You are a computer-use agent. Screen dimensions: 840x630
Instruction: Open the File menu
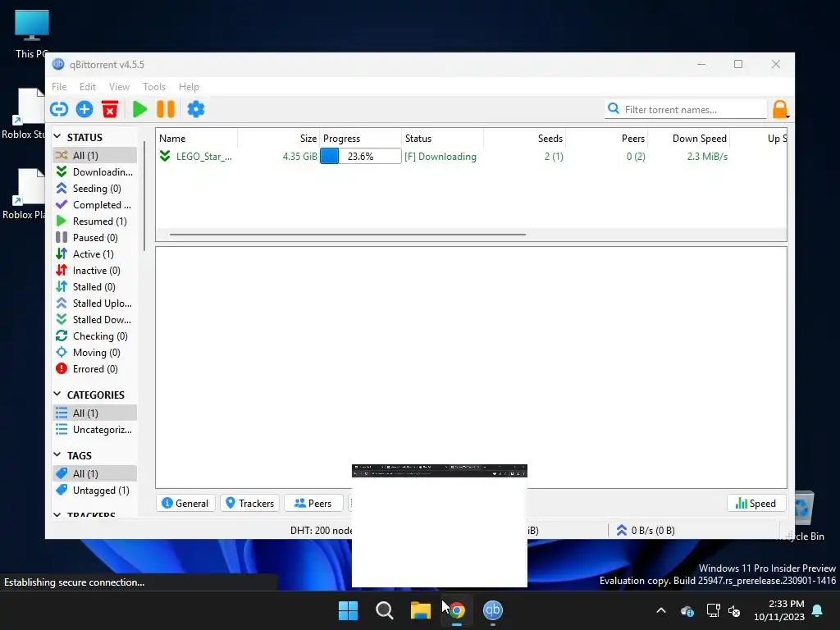point(59,87)
